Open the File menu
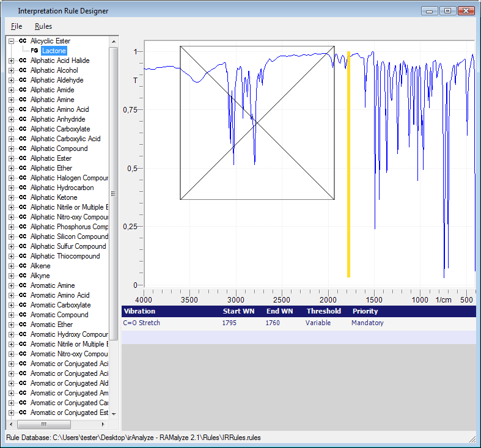The image size is (481, 448). (x=17, y=26)
